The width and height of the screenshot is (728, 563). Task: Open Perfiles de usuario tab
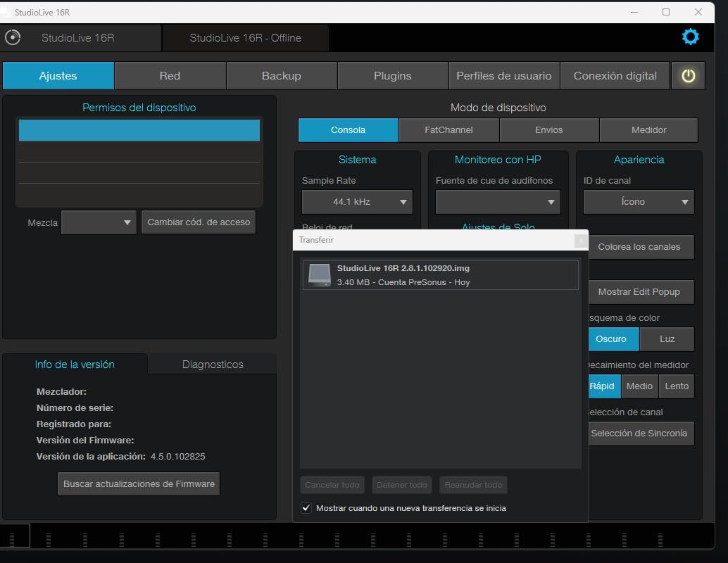click(x=503, y=76)
